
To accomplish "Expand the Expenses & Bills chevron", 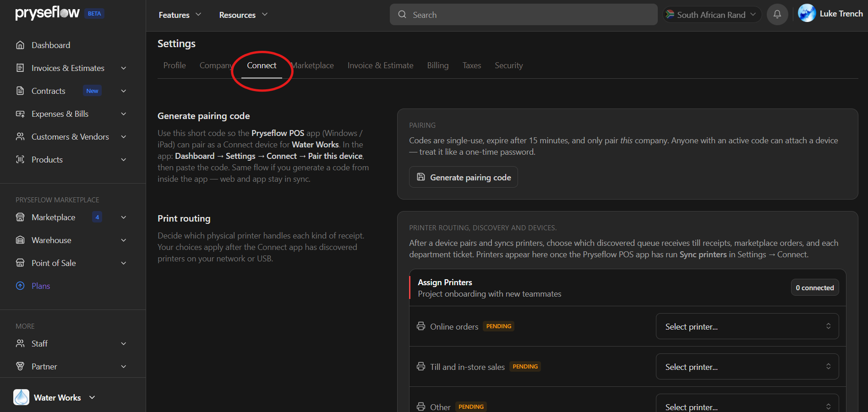I will 123,114.
